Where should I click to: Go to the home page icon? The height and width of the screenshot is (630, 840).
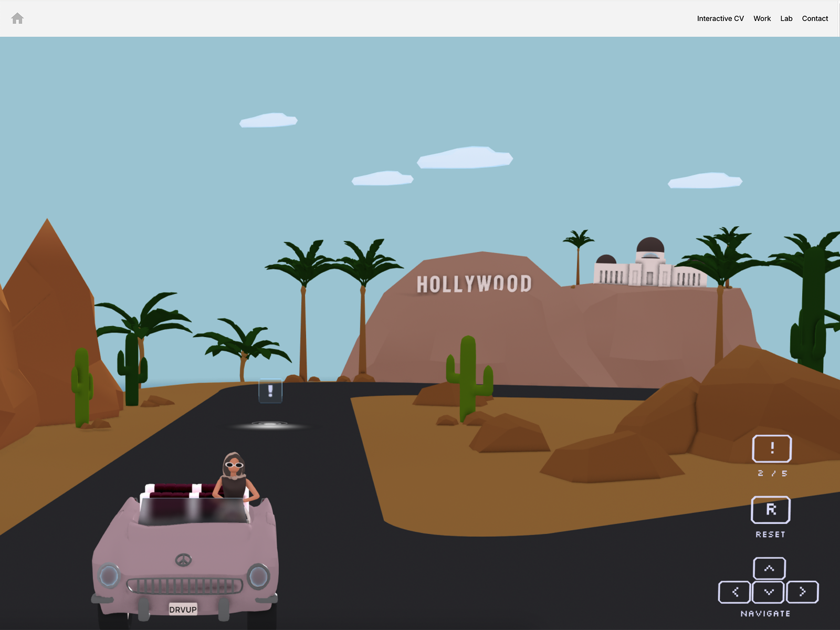tap(17, 18)
